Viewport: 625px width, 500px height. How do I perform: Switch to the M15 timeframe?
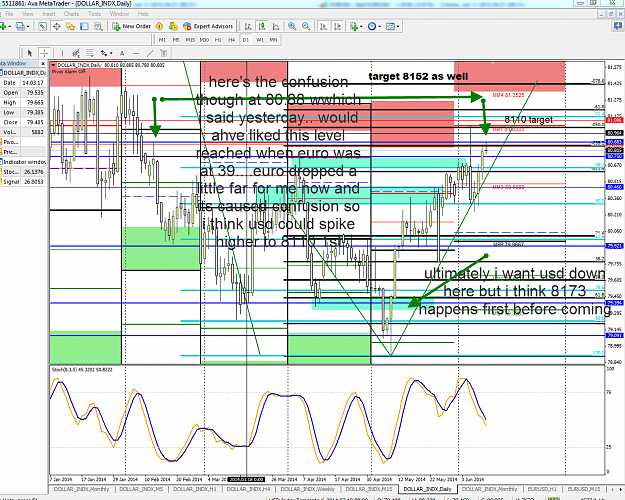pos(190,40)
